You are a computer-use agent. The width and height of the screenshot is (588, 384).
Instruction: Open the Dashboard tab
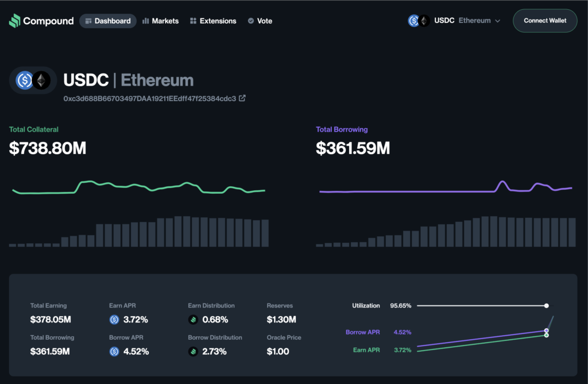click(x=107, y=21)
